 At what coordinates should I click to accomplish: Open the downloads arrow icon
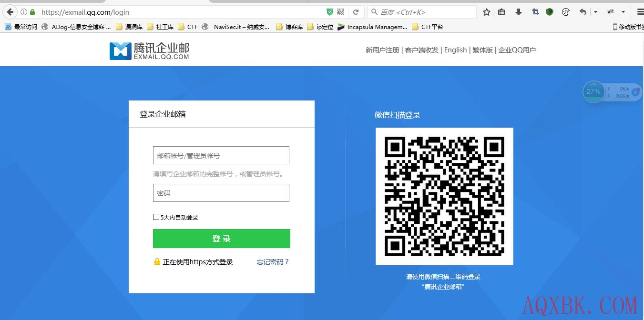click(519, 12)
